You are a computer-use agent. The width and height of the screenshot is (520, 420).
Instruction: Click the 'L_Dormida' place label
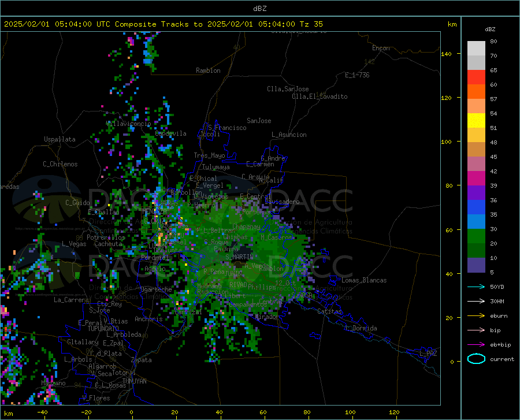(361, 328)
